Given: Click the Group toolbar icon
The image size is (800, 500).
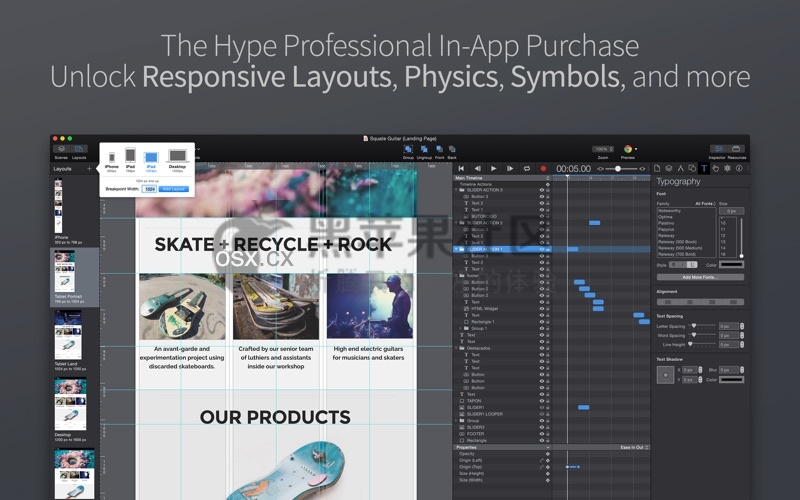Looking at the screenshot, I should coord(408,149).
